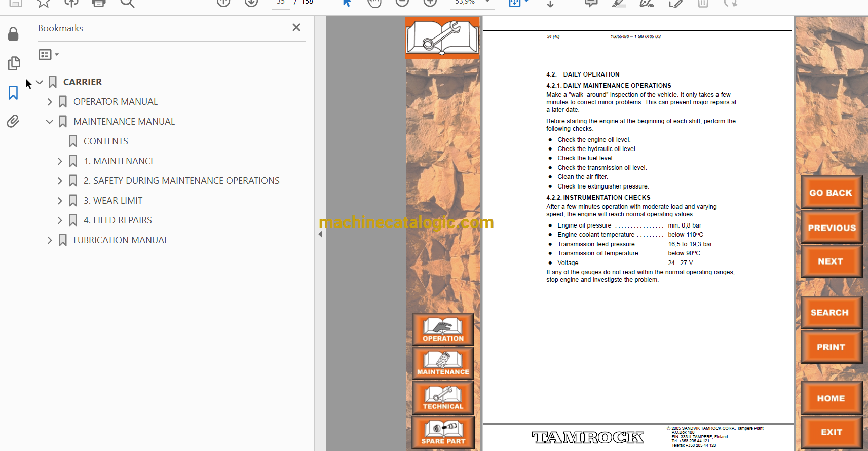Select the CARRIER bookmark
This screenshot has width=868, height=451.
pyautogui.click(x=83, y=82)
